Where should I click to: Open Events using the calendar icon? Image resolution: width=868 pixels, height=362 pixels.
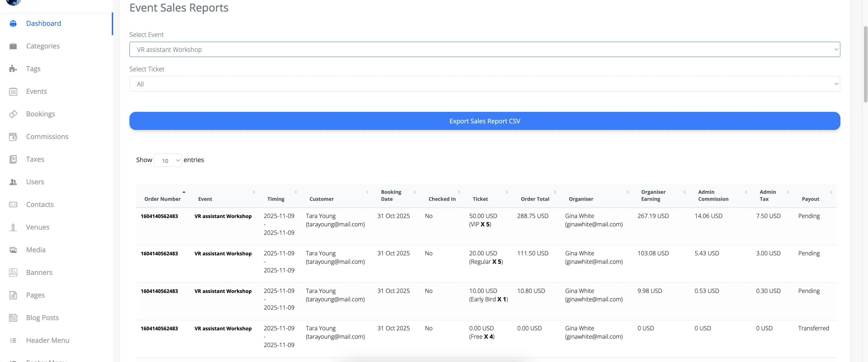coord(13,91)
